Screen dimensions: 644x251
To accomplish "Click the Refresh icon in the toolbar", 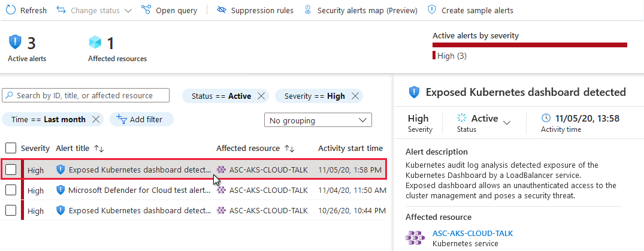I will (11, 10).
